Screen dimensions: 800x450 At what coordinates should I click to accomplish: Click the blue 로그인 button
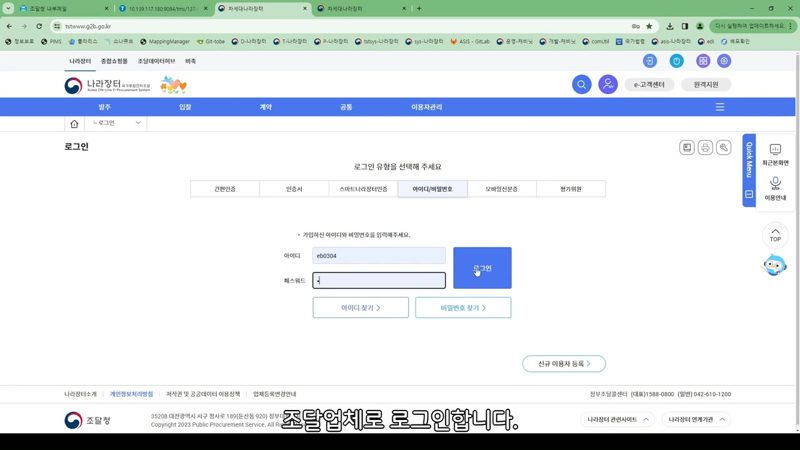click(x=482, y=268)
